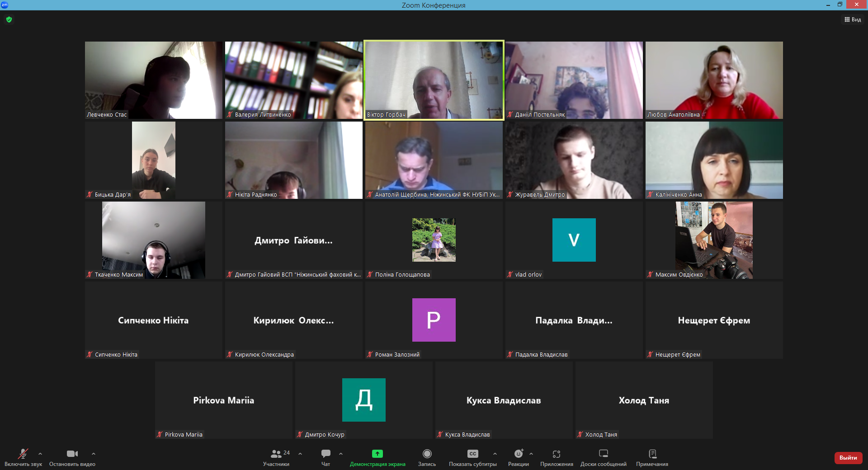868x470 pixels.
Task: Stop video with Остановить видео
Action: point(72,454)
